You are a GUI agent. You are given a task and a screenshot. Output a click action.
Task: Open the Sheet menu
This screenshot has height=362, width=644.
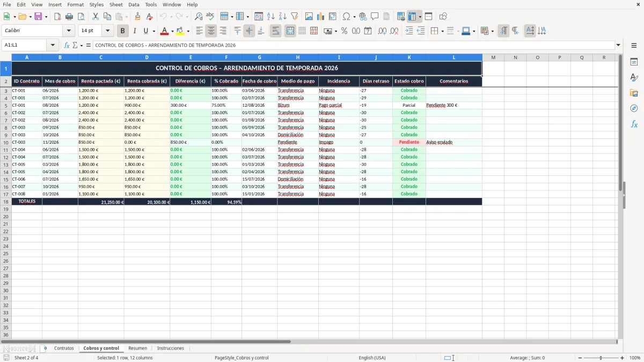click(x=116, y=4)
